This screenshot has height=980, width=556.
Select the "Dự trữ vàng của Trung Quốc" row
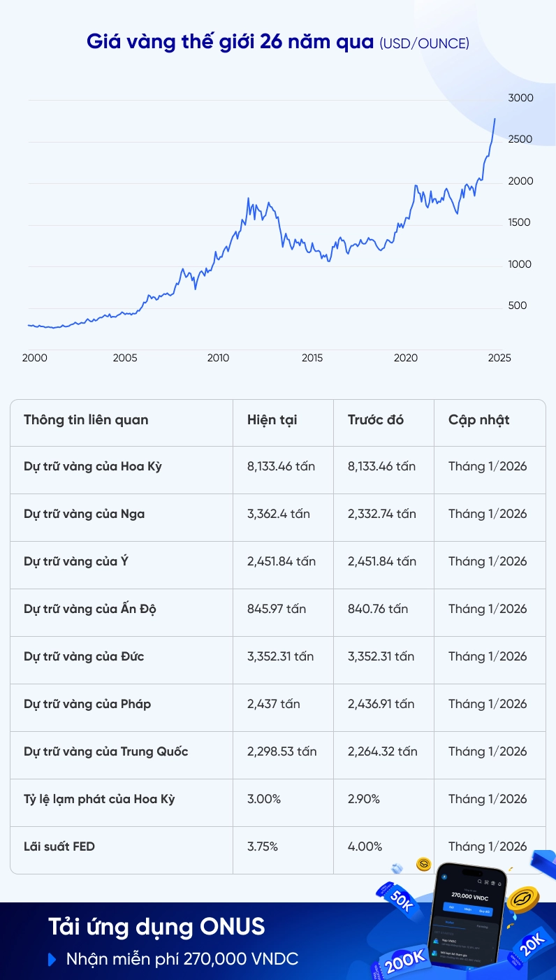(x=105, y=751)
